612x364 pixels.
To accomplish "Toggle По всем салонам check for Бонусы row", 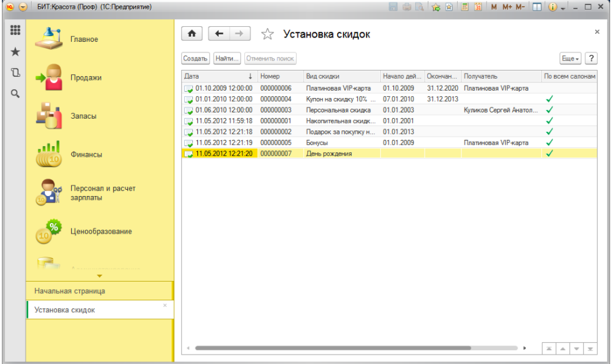I will pos(550,143).
